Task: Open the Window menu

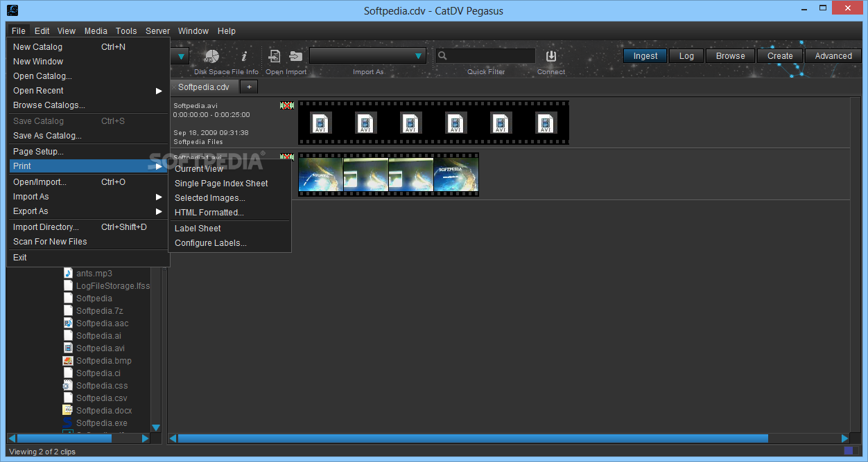Action: pos(193,31)
